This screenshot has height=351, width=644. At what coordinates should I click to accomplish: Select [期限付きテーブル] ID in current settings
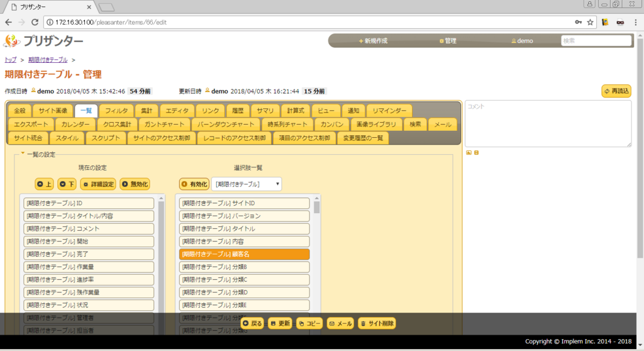click(x=89, y=203)
